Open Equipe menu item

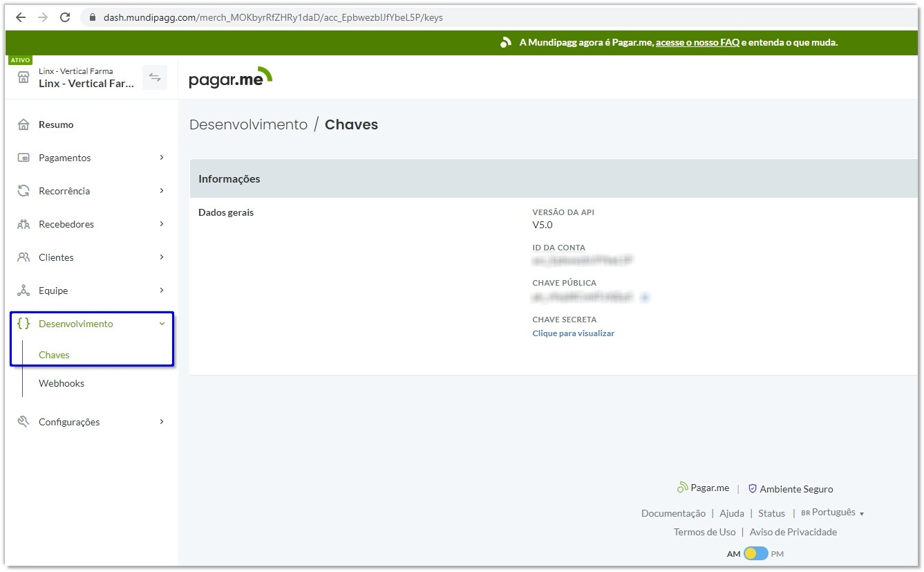[53, 290]
